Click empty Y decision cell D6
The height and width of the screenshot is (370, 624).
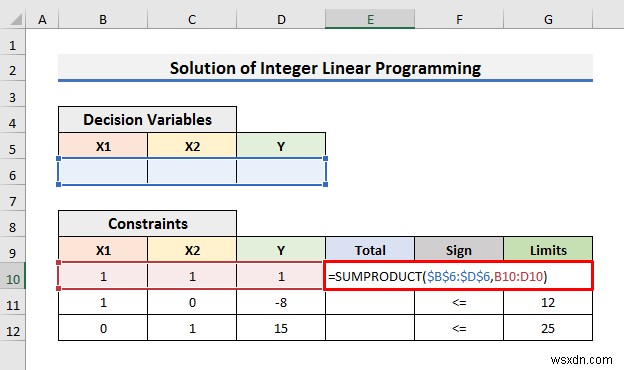pos(281,172)
